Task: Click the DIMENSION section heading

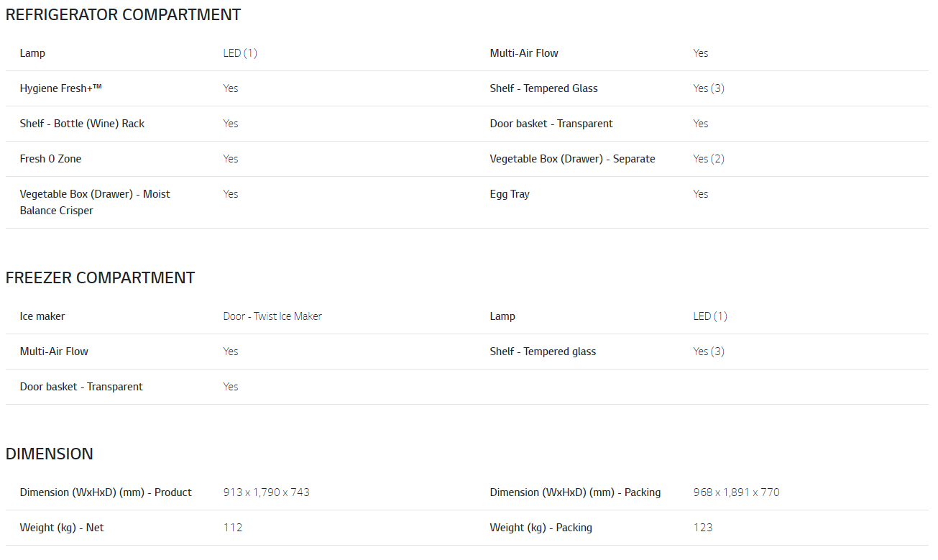Action: point(50,454)
